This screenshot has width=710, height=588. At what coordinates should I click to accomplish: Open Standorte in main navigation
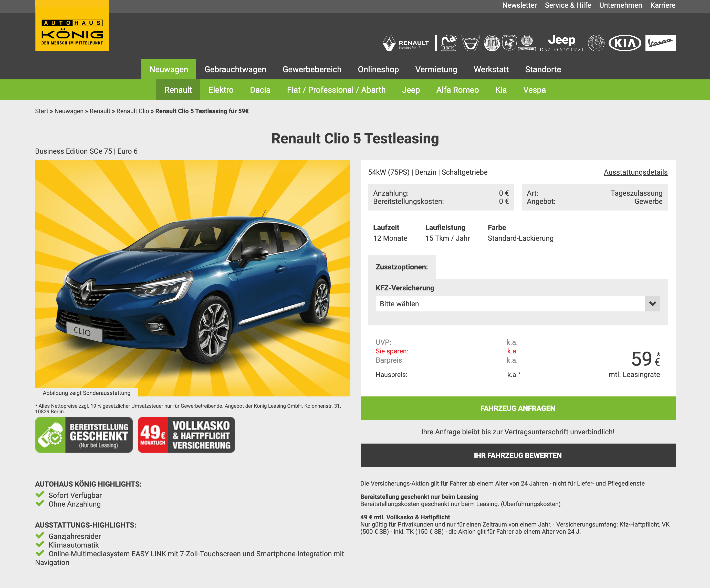tap(543, 69)
